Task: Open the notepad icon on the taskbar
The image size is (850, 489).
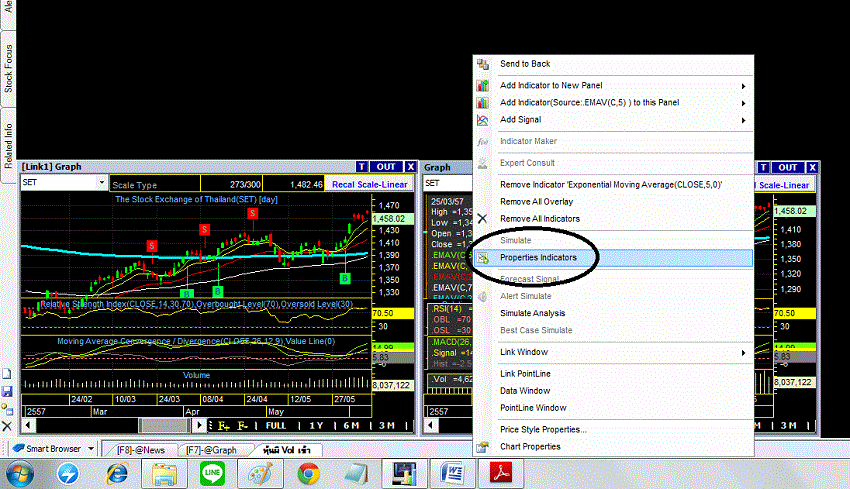Action: 356,474
